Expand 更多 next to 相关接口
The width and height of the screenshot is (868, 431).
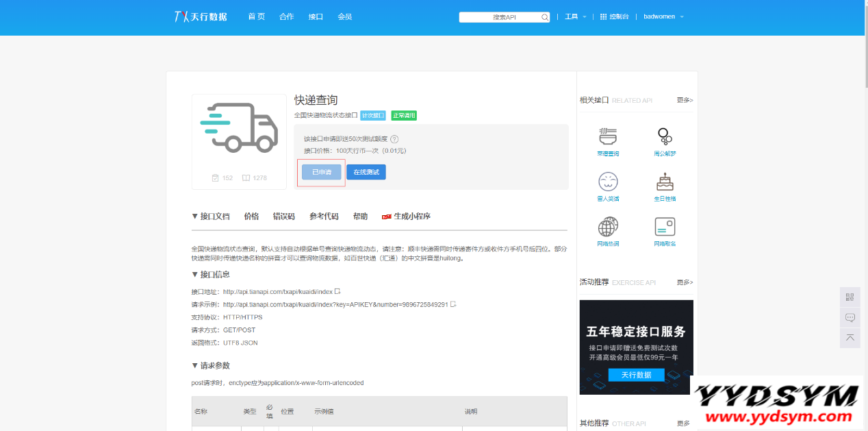pyautogui.click(x=685, y=100)
